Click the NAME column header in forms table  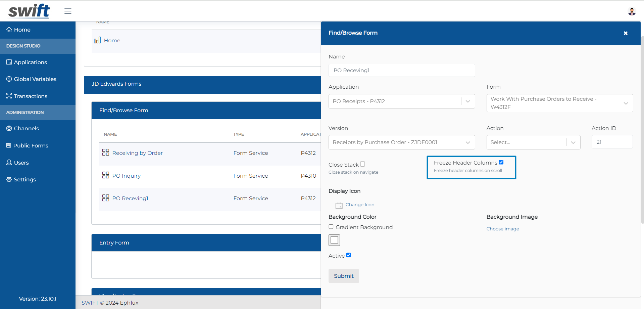click(110, 134)
